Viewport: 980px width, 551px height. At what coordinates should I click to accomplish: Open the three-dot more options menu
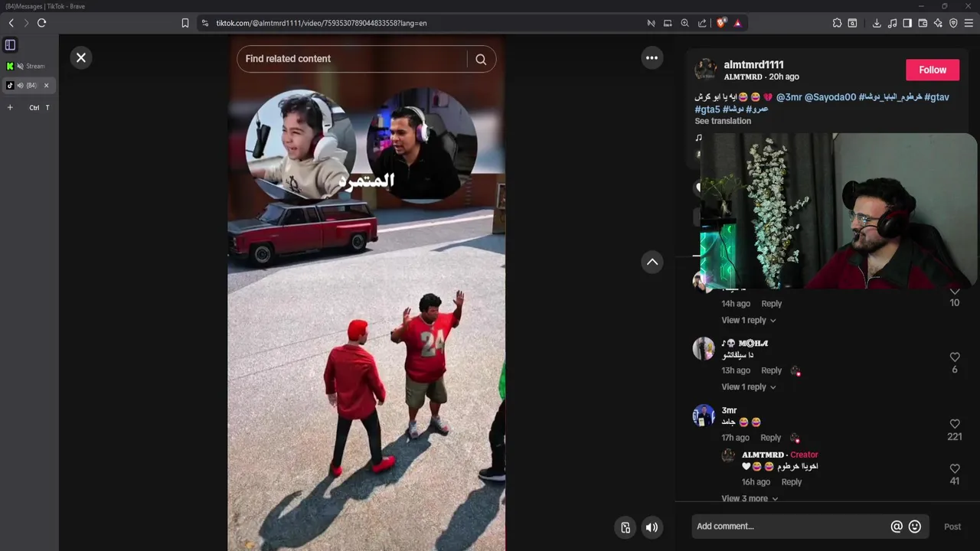pos(652,58)
